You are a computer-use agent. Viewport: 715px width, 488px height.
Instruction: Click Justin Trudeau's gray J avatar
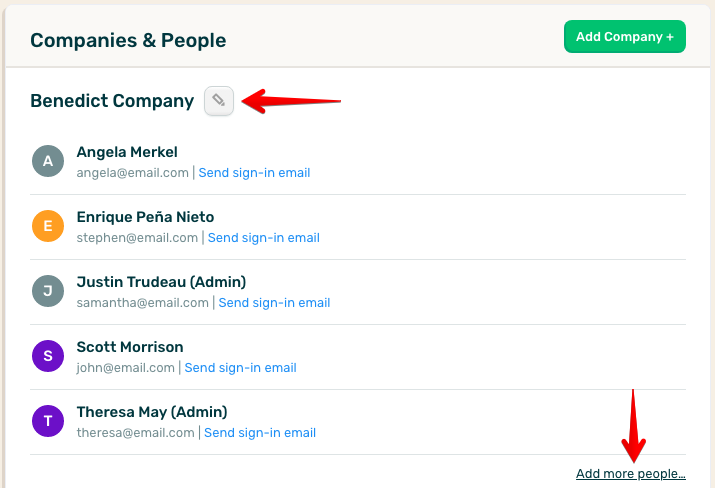pos(48,291)
